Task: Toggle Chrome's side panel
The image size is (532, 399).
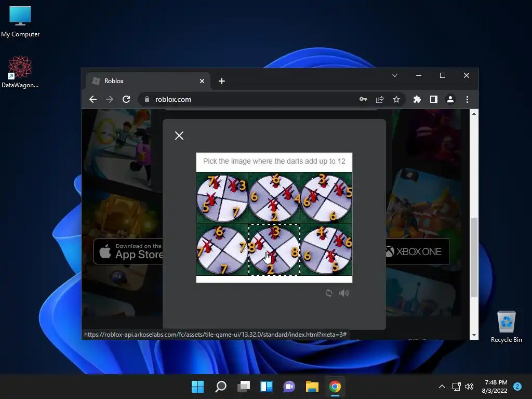Action: (434, 99)
